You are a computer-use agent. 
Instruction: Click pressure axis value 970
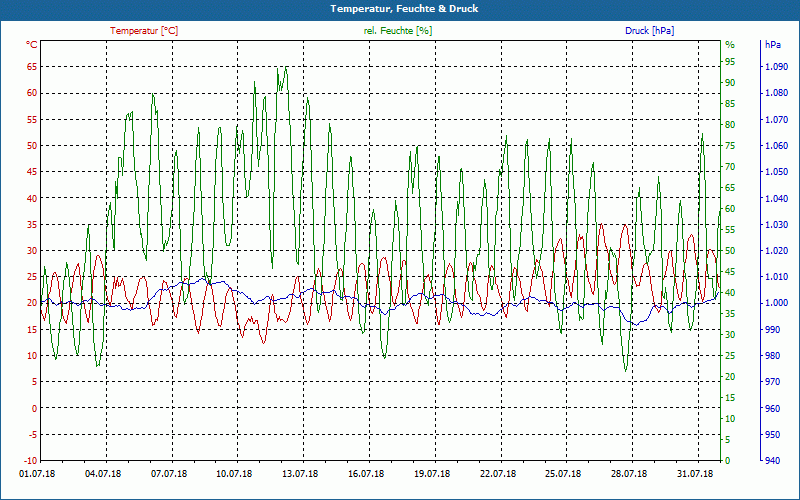[x=773, y=382]
